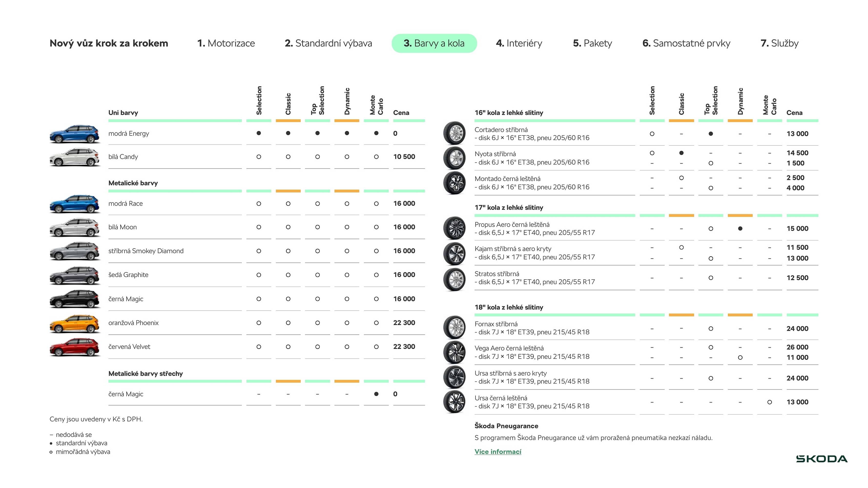Open the Více informací link
This screenshot has height=488, width=868.
(x=498, y=452)
